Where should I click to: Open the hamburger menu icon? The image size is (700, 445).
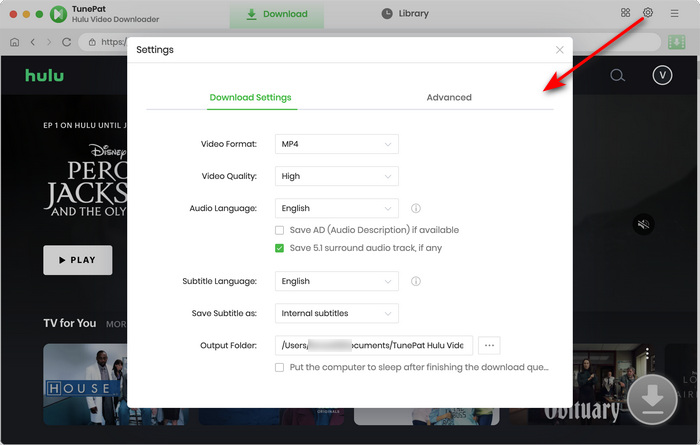674,13
